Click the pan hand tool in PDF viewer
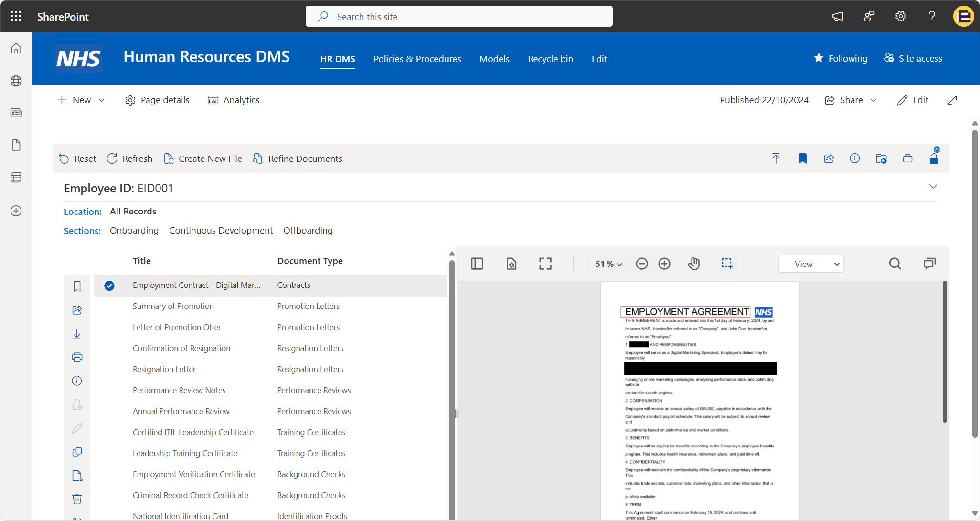 coord(693,264)
